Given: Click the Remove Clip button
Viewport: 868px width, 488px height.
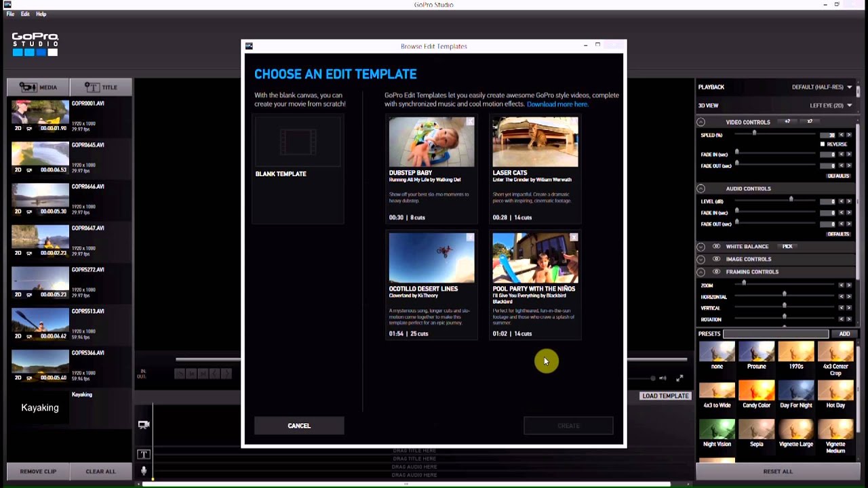Looking at the screenshot, I should tap(38, 471).
